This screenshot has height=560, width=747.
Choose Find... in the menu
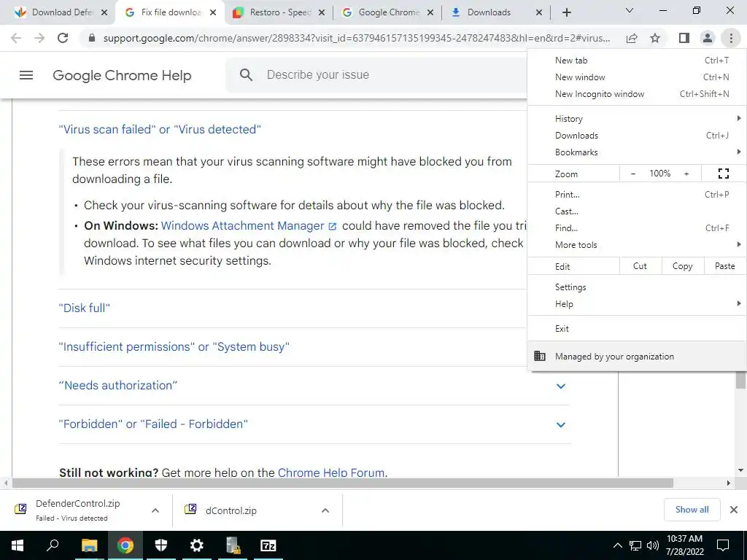[637, 228]
